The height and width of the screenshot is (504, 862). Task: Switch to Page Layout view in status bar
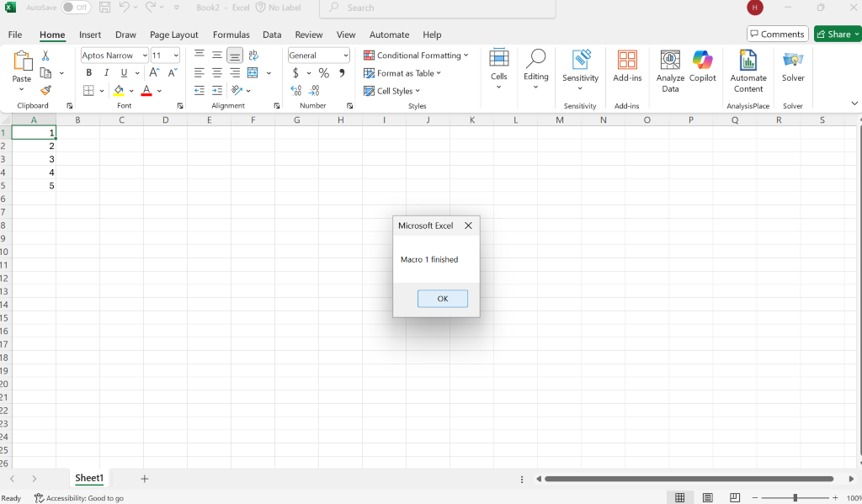coord(707,497)
